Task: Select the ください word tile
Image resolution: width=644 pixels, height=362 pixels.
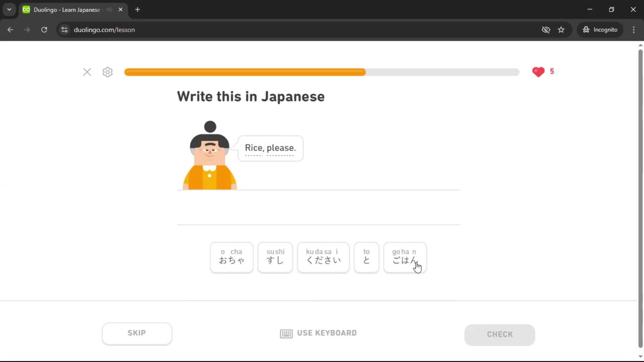Action: click(323, 257)
